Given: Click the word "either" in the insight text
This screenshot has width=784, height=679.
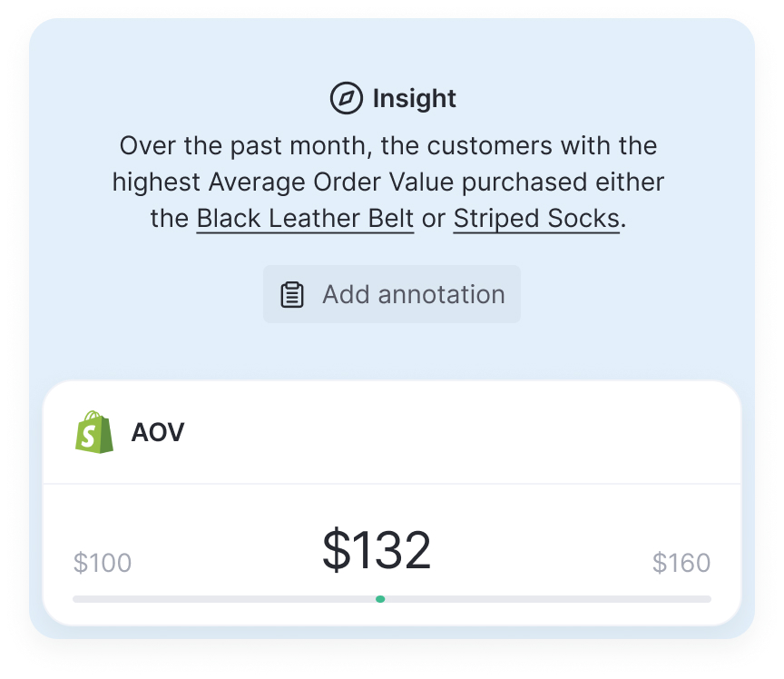Looking at the screenshot, I should [630, 182].
